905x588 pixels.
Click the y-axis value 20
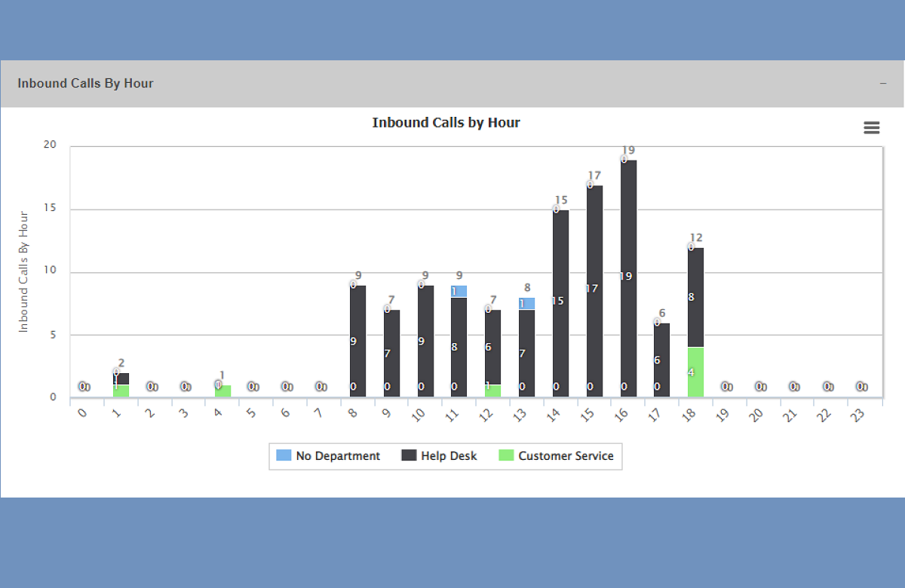pos(50,145)
